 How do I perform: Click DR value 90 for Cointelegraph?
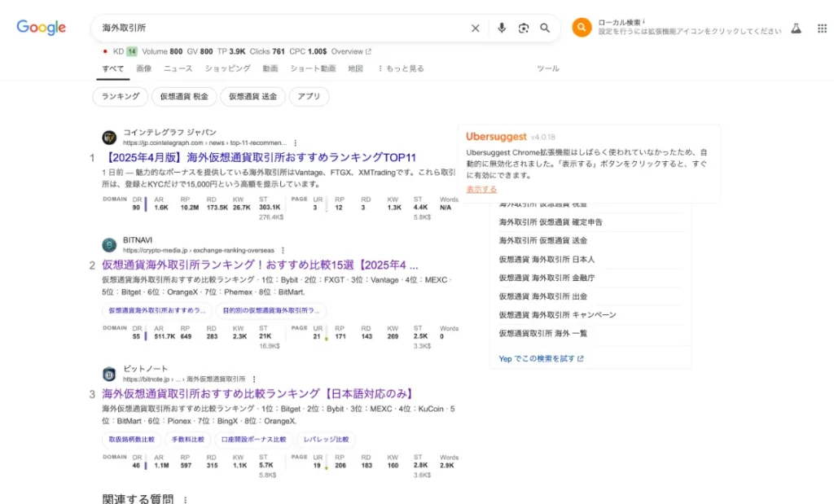(136, 208)
